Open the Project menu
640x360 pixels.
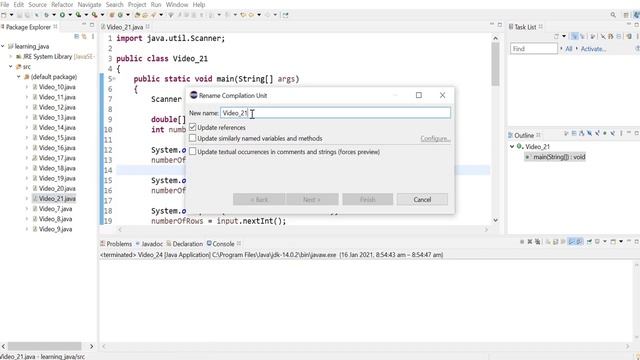[x=137, y=4]
